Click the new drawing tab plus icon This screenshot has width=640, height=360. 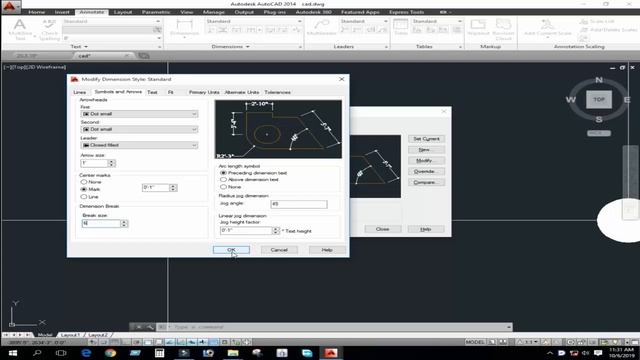144,56
